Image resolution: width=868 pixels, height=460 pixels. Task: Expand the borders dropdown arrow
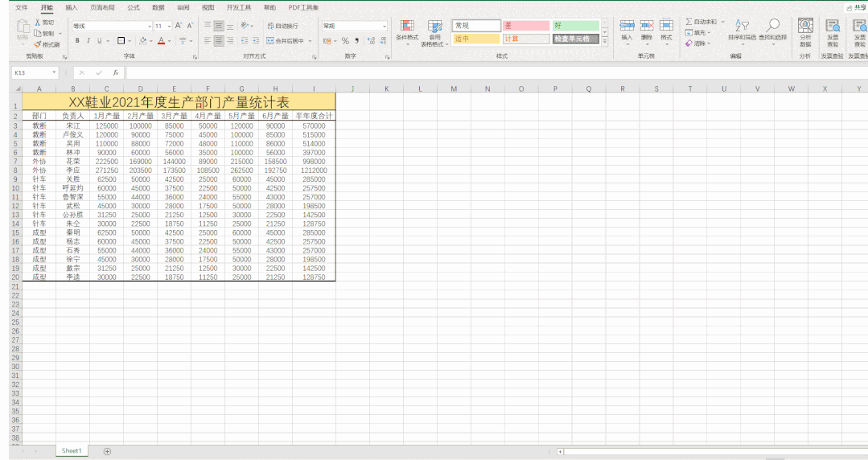(130, 40)
